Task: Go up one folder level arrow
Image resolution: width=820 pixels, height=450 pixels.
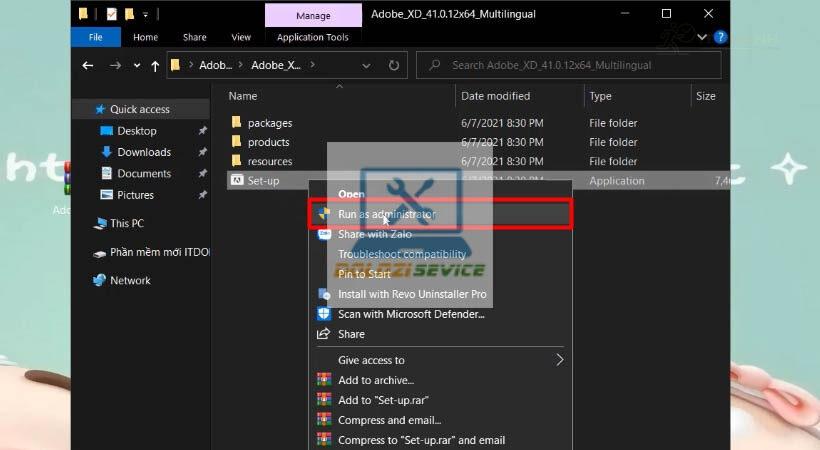Action: [155, 65]
